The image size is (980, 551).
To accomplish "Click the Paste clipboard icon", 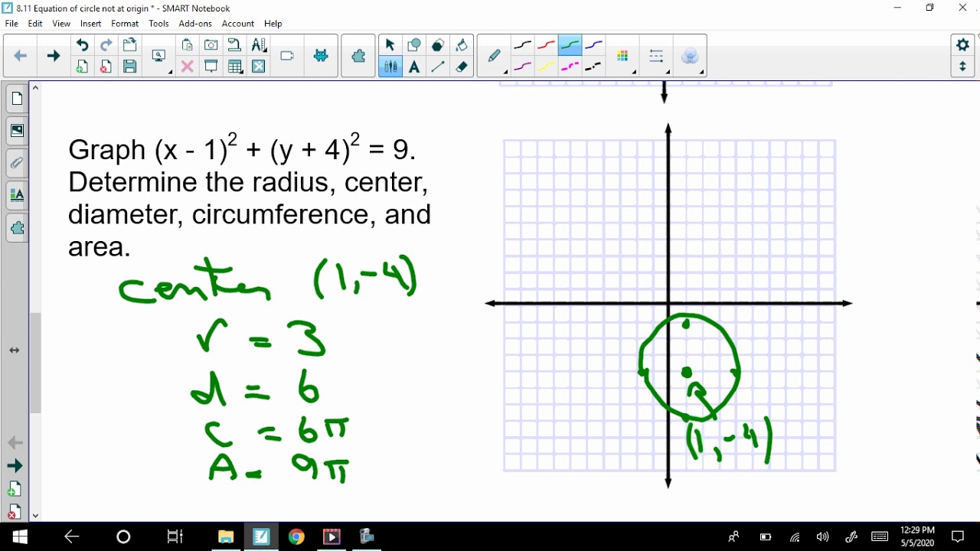I will (x=187, y=45).
